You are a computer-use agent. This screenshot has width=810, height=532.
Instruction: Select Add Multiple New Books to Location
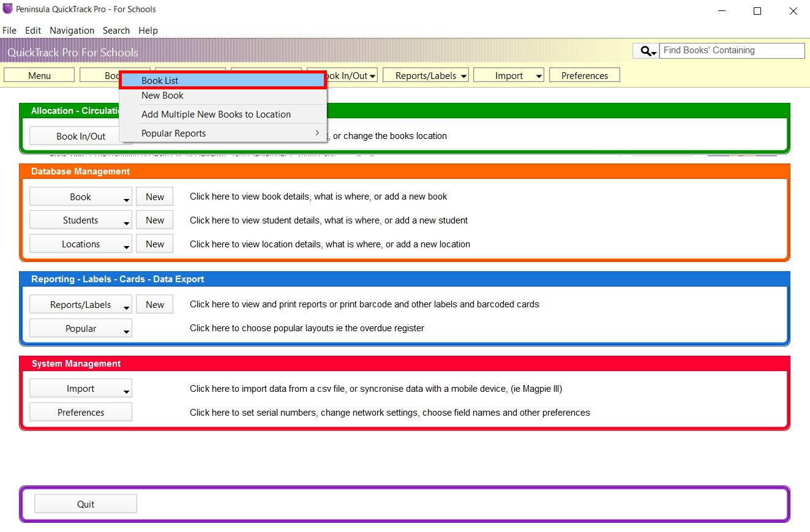223,114
